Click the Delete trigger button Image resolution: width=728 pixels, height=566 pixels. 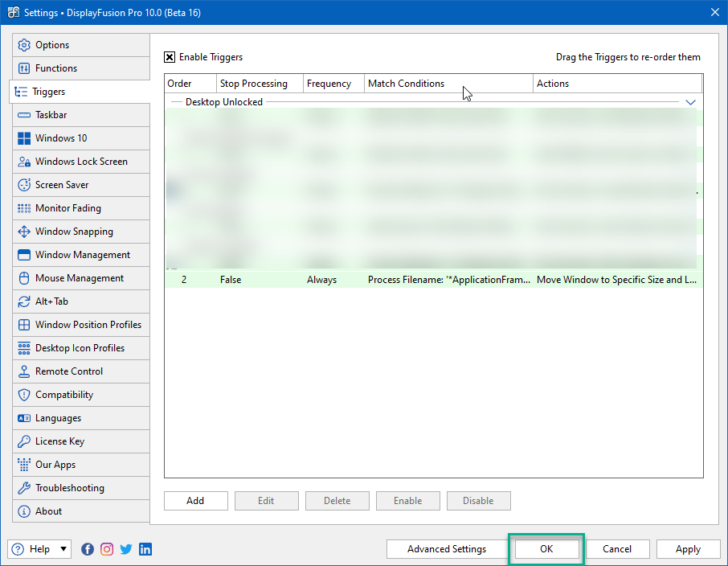coord(337,501)
